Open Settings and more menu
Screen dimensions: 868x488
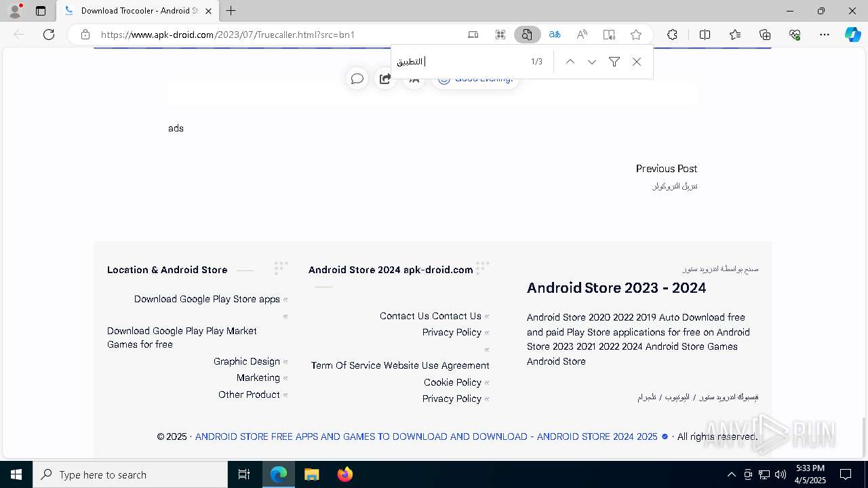825,35
